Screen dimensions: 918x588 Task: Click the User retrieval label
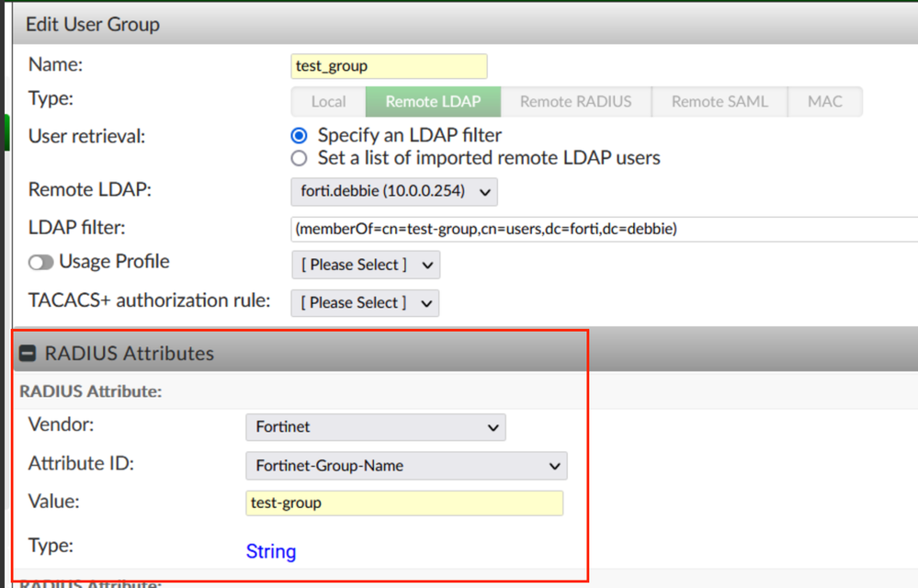[x=86, y=136]
